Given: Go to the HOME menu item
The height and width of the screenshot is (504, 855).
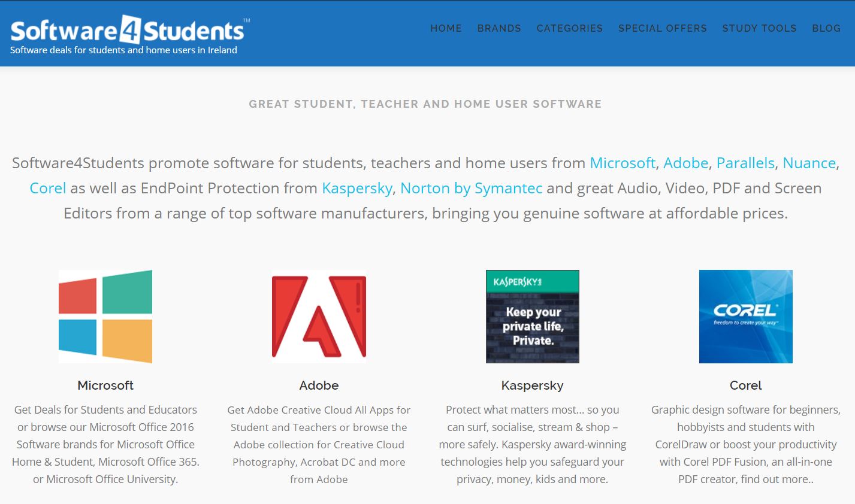Looking at the screenshot, I should point(446,28).
